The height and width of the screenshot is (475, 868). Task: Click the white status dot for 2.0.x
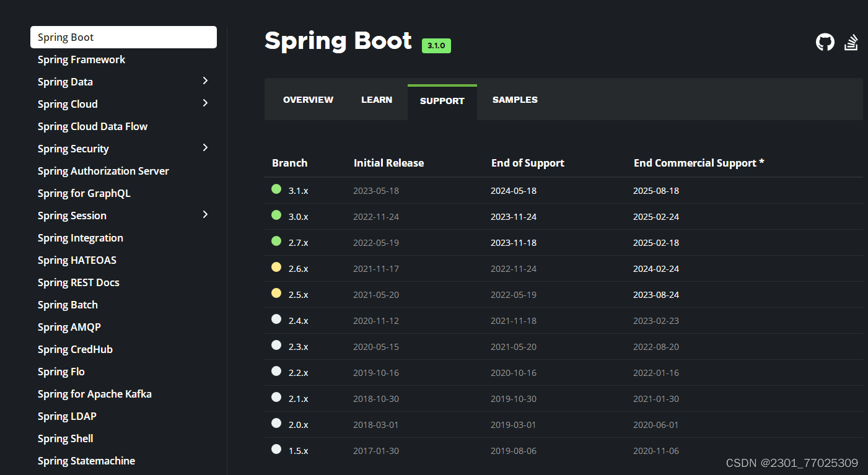tap(276, 423)
